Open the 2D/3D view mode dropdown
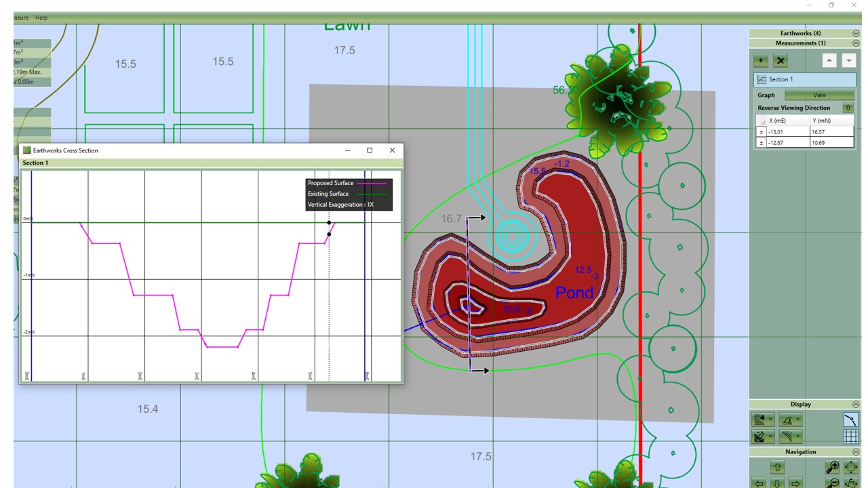The image size is (868, 488). click(x=763, y=420)
